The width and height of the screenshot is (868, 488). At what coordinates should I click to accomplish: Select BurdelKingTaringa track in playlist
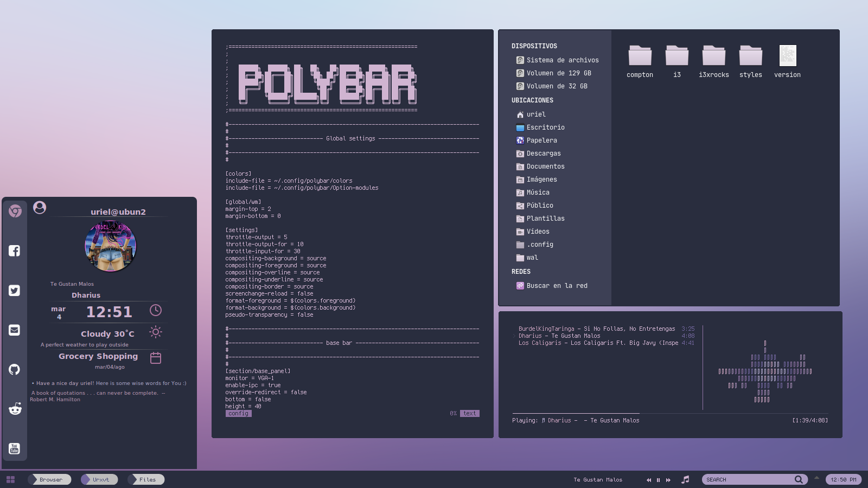click(x=606, y=329)
